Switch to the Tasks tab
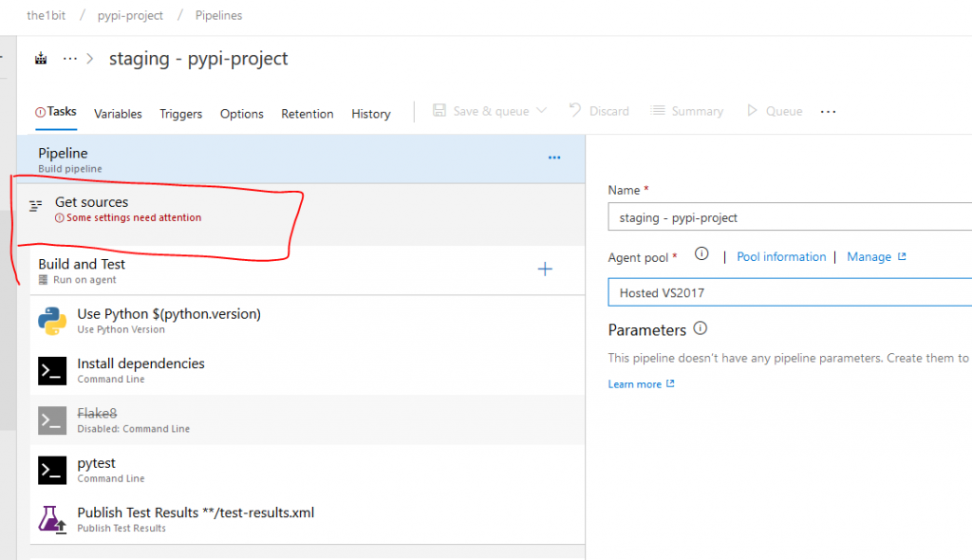The image size is (972, 560). coord(56,112)
